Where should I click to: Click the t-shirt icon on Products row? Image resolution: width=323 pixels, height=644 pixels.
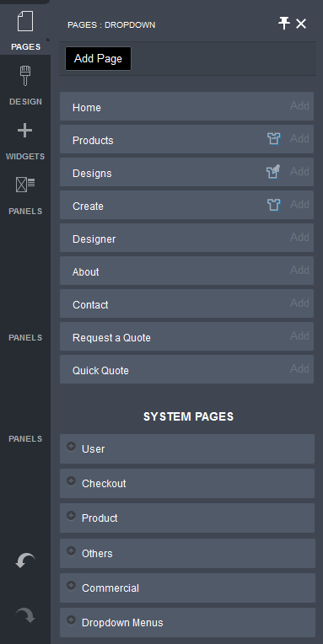[274, 139]
